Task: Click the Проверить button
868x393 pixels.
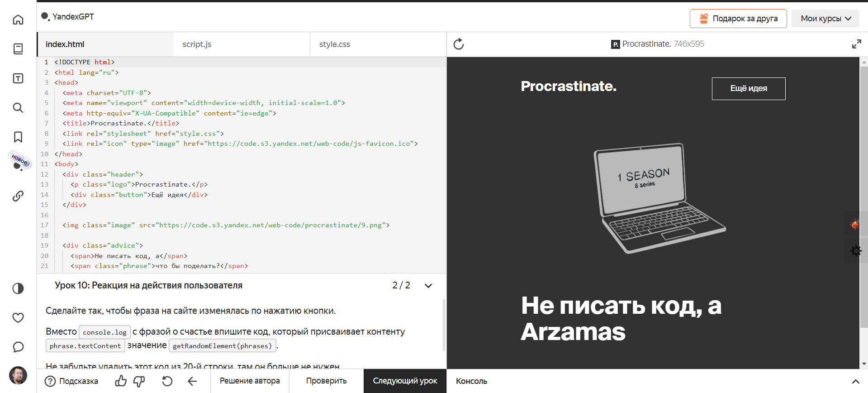Action: (x=326, y=381)
